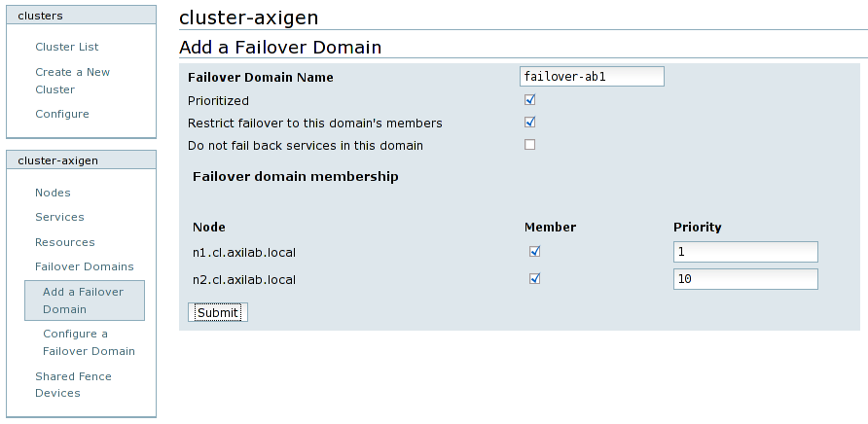Go to the Configure link under clusters
This screenshot has width=868, height=424.
tap(61, 114)
